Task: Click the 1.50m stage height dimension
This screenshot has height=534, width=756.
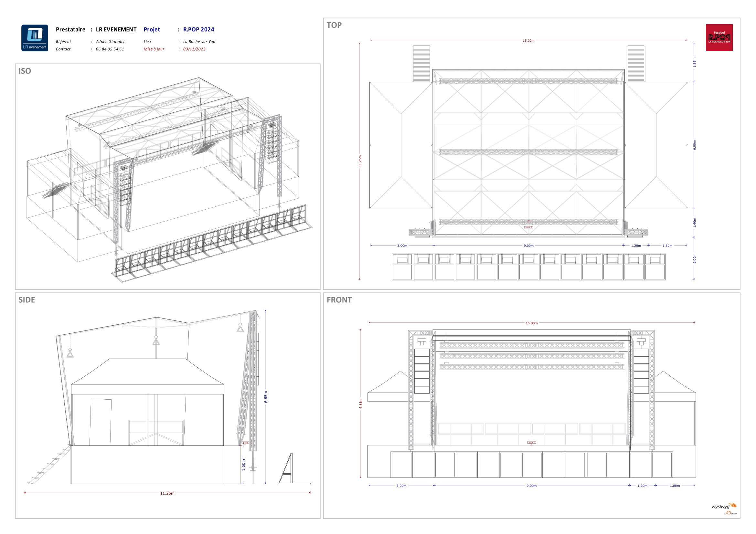Action: pos(244,465)
